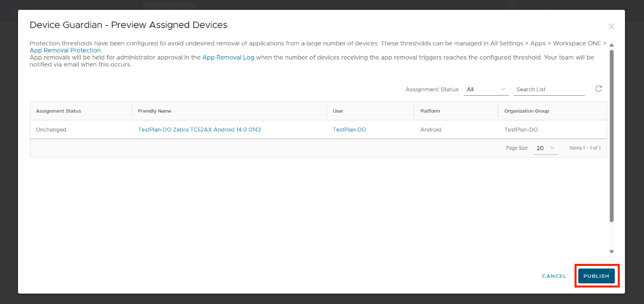The height and width of the screenshot is (304, 644).
Task: Sort by Assignment Status column header
Action: [59, 111]
